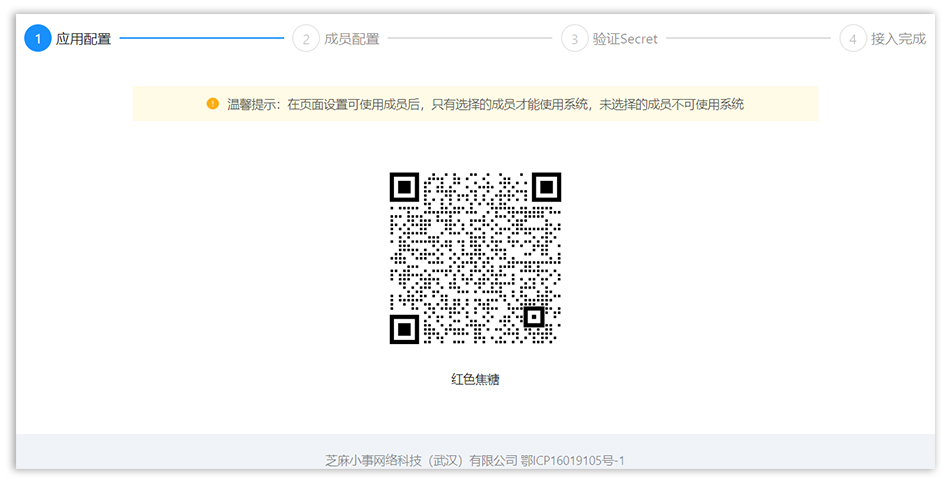Select step 3 circle for 验证Secret
The height and width of the screenshot is (482, 950).
574,38
